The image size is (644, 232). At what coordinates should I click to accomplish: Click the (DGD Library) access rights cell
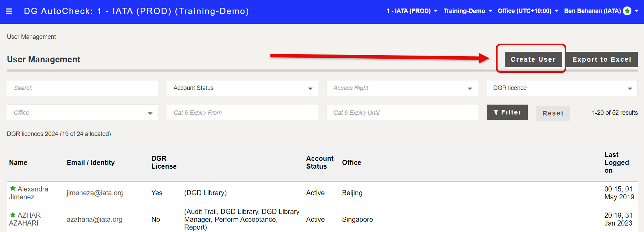[205, 193]
